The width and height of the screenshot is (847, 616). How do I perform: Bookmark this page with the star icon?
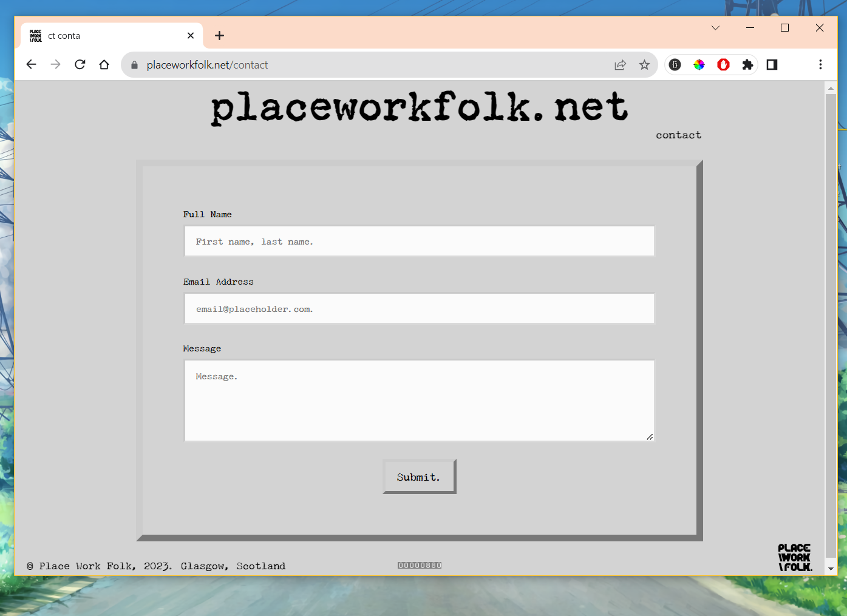click(x=644, y=65)
